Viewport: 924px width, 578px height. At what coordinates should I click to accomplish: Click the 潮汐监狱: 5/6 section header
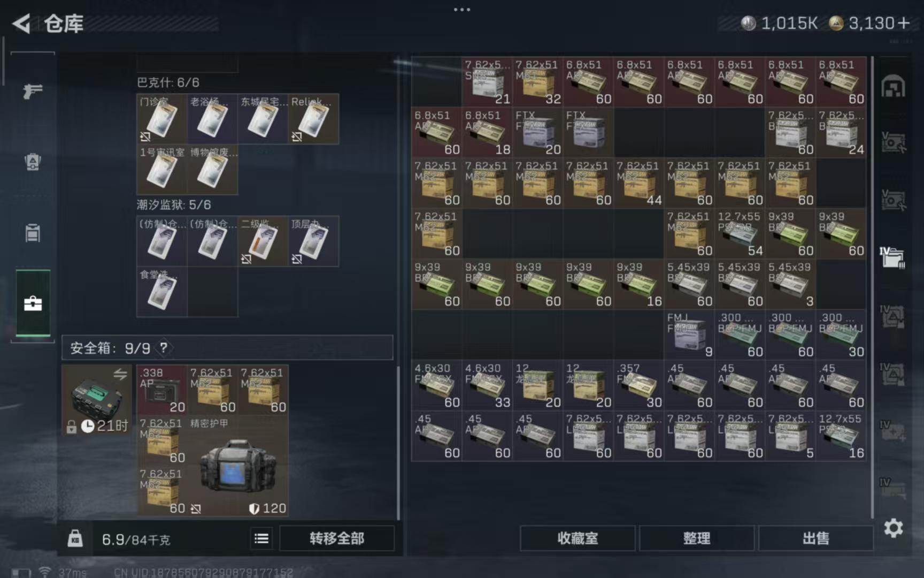[x=174, y=204]
